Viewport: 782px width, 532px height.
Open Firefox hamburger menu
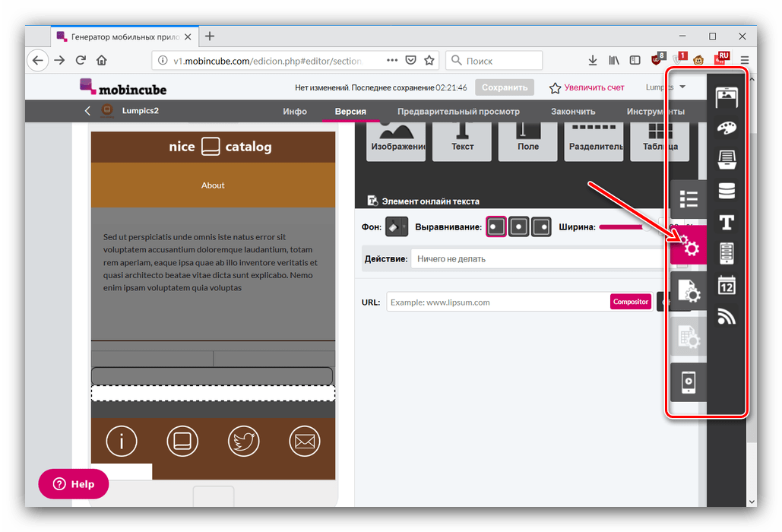click(x=745, y=60)
